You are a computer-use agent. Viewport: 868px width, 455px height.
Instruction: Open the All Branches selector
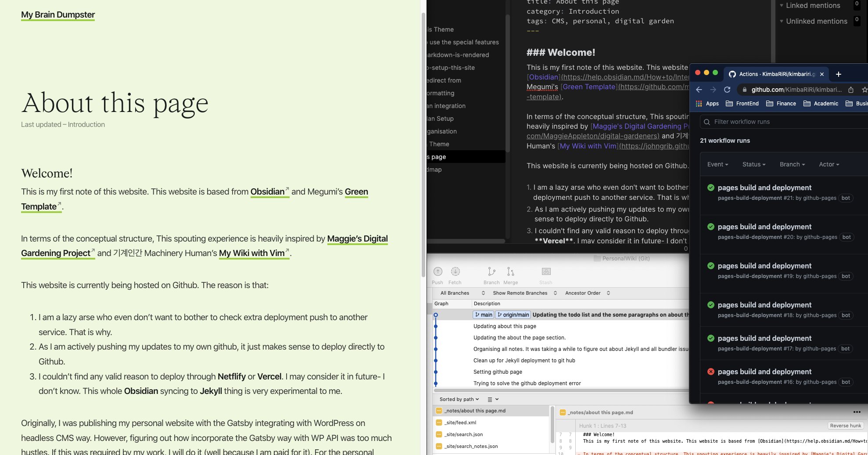pyautogui.click(x=462, y=293)
